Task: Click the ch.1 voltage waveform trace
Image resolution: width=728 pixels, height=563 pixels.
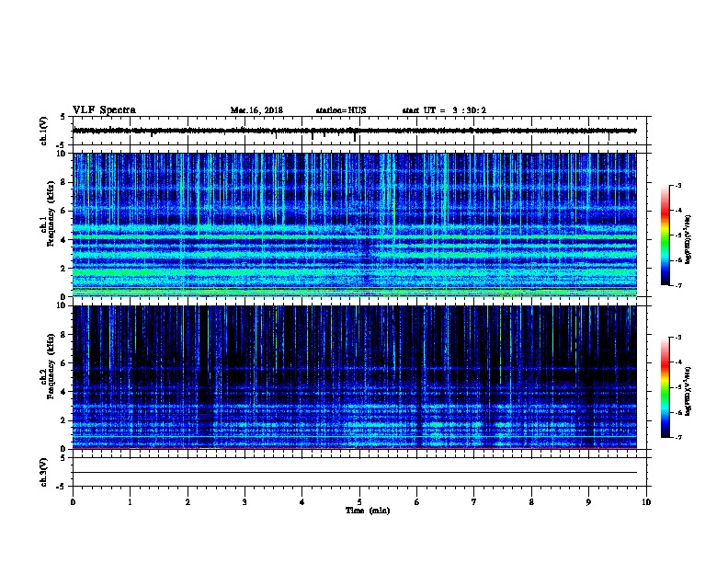Action: pos(355,131)
